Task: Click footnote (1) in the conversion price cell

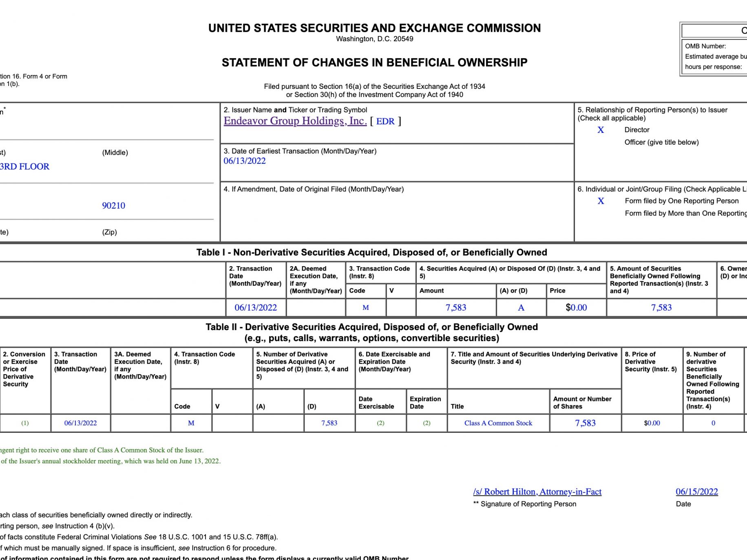Action: pos(25,423)
